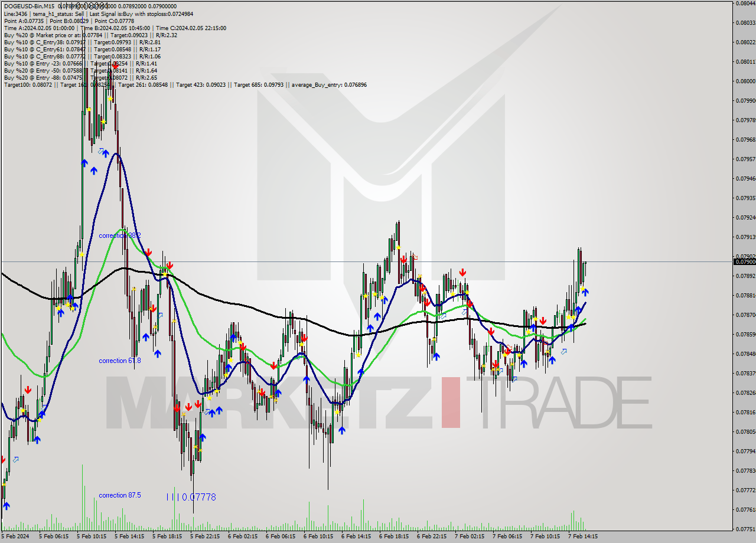
Task: Select the 'Buy %10 @ C_Entry88' line
Action: point(82,56)
